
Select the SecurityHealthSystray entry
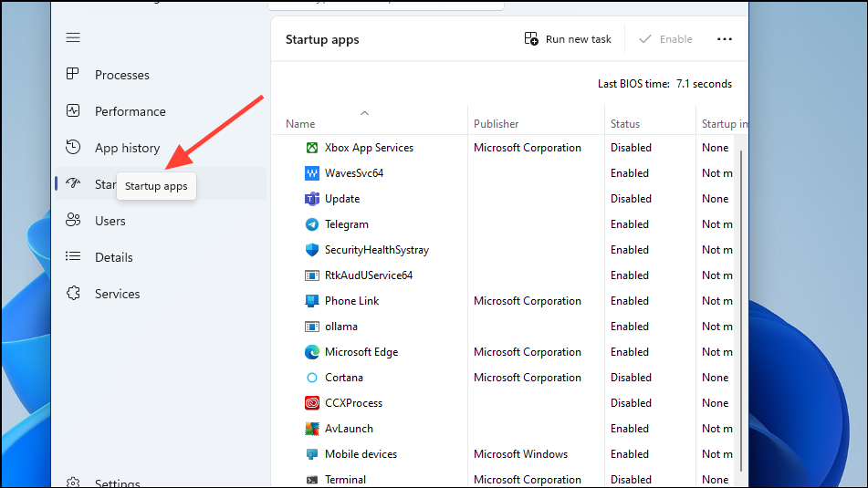click(376, 250)
